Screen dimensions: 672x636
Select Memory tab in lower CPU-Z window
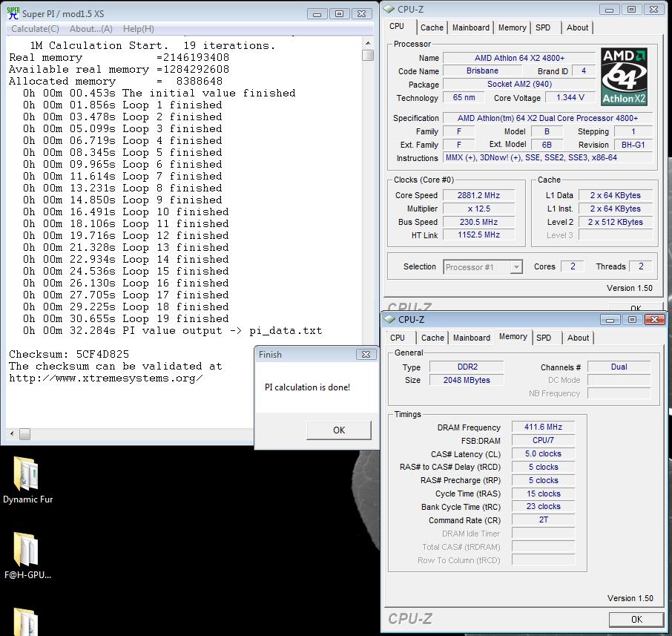pyautogui.click(x=513, y=337)
